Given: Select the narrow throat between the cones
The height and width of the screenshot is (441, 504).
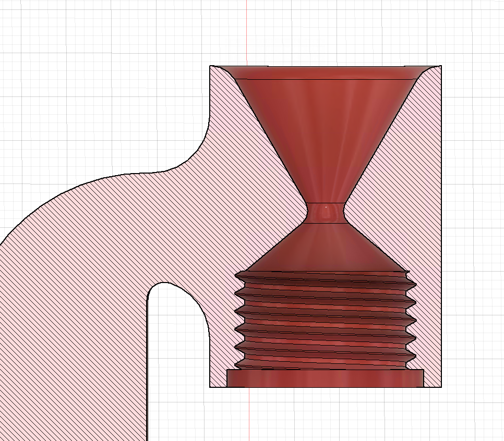Looking at the screenshot, I should pos(326,213).
